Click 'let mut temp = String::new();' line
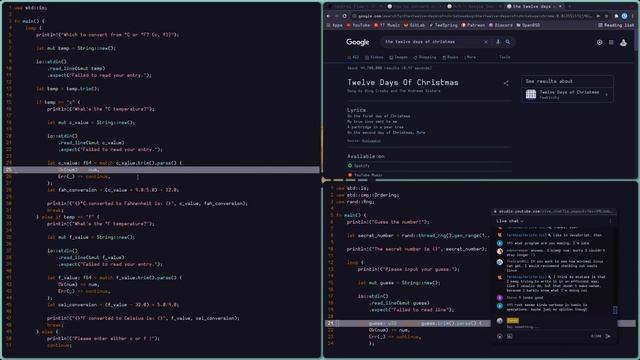Image resolution: width=640 pixels, height=360 pixels. (76, 48)
